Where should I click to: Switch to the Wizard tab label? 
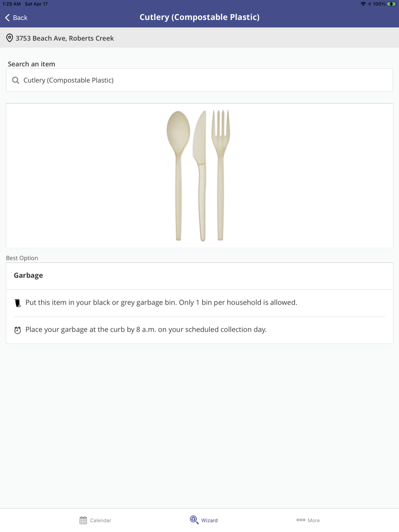[x=209, y=520]
